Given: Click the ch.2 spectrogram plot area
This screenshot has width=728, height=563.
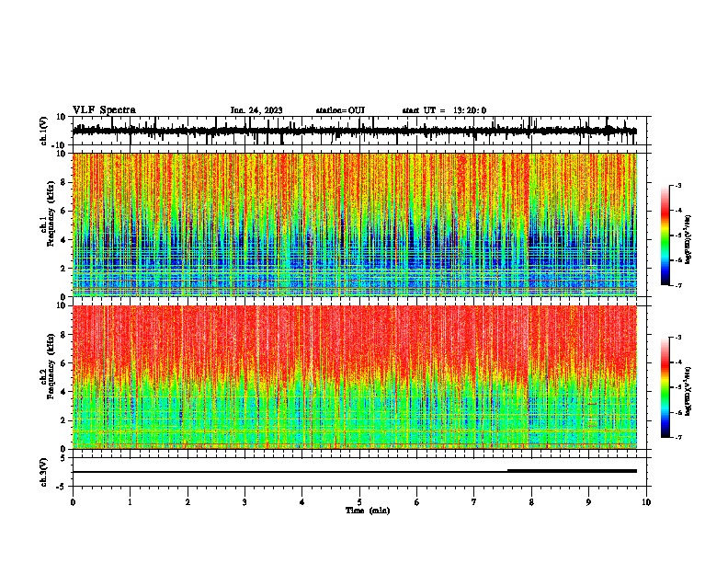Looking at the screenshot, I should (x=355, y=377).
